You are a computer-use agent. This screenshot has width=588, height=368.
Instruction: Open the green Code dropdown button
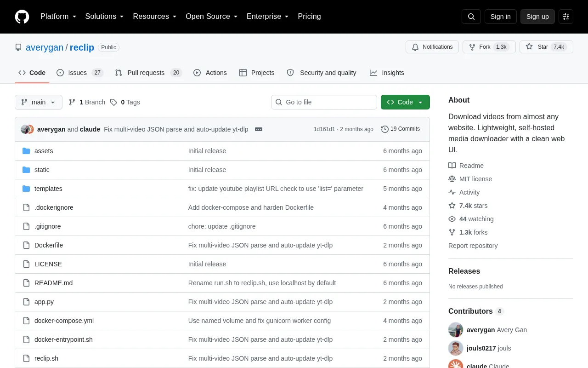point(405,102)
